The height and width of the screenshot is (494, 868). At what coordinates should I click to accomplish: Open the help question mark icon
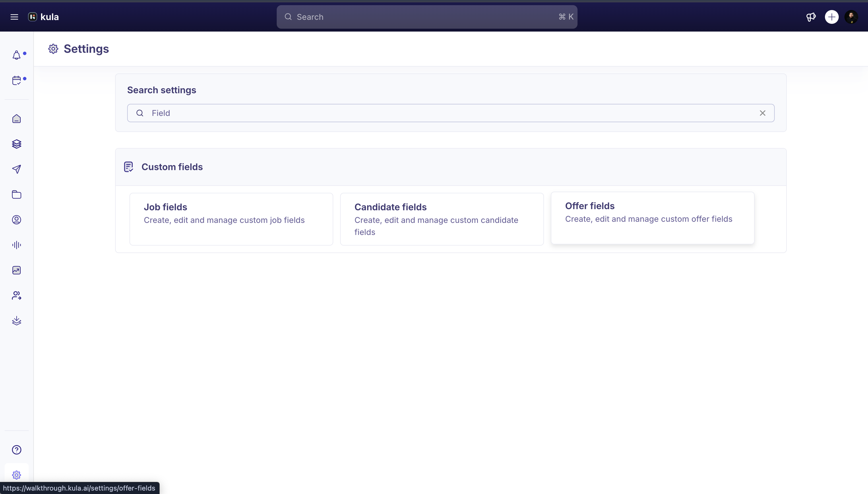[x=17, y=450]
